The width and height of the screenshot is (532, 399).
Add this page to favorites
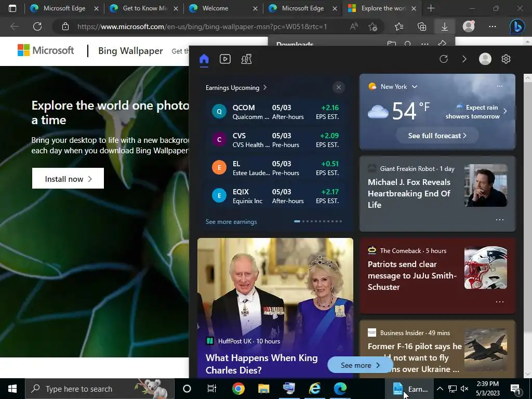[x=373, y=26]
